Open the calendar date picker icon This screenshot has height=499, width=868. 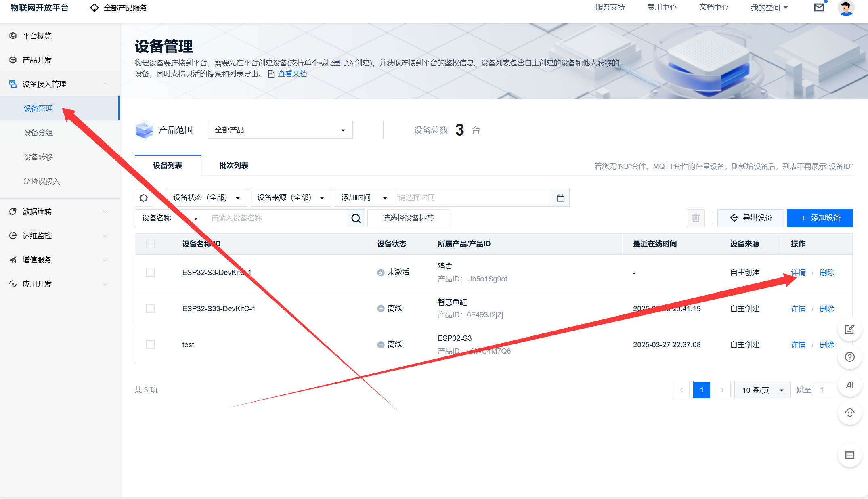pos(560,198)
